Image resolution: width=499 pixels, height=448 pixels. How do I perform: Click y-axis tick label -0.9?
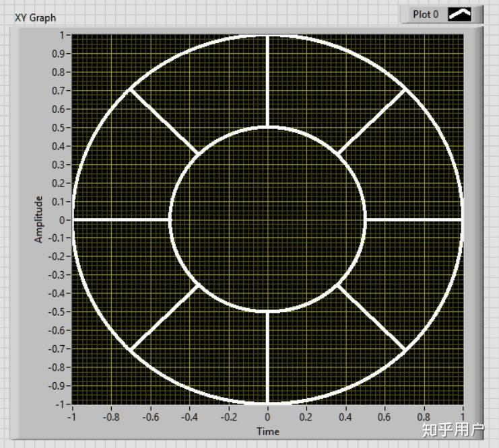(x=57, y=385)
